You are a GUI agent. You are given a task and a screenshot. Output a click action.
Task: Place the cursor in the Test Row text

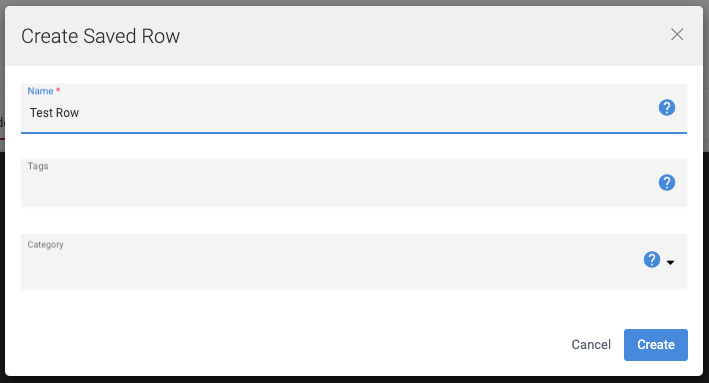(54, 113)
